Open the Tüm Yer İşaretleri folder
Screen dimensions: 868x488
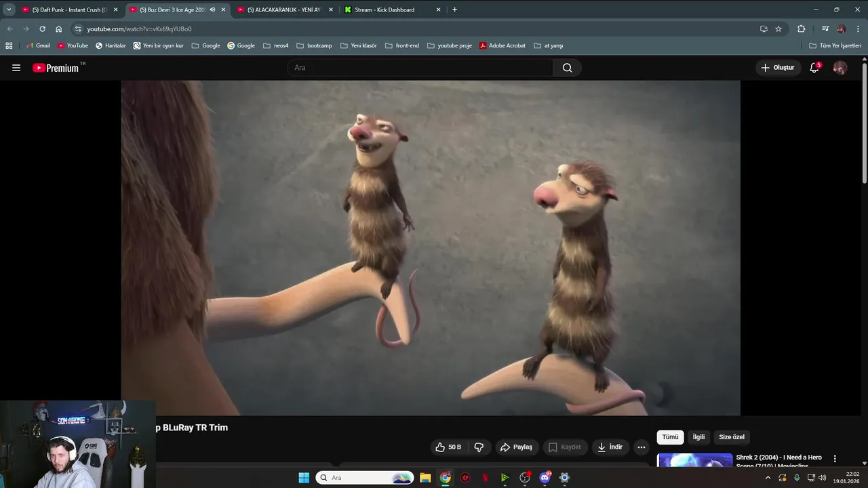pyautogui.click(x=835, y=45)
